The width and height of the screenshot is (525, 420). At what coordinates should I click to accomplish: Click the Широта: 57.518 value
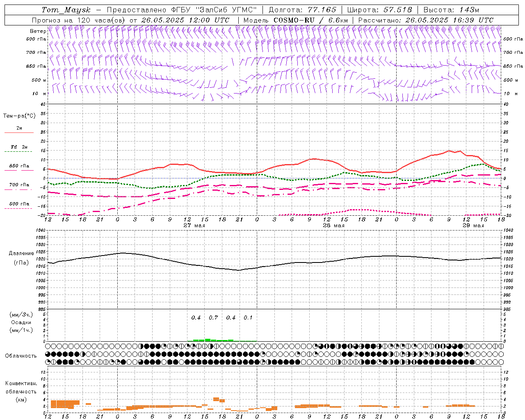pos(380,10)
